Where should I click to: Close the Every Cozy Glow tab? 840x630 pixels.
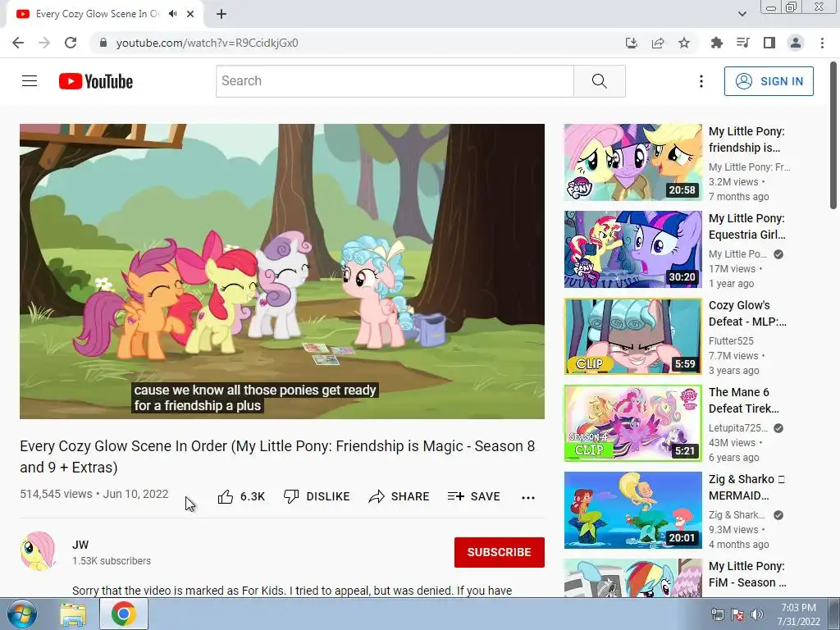click(190, 14)
